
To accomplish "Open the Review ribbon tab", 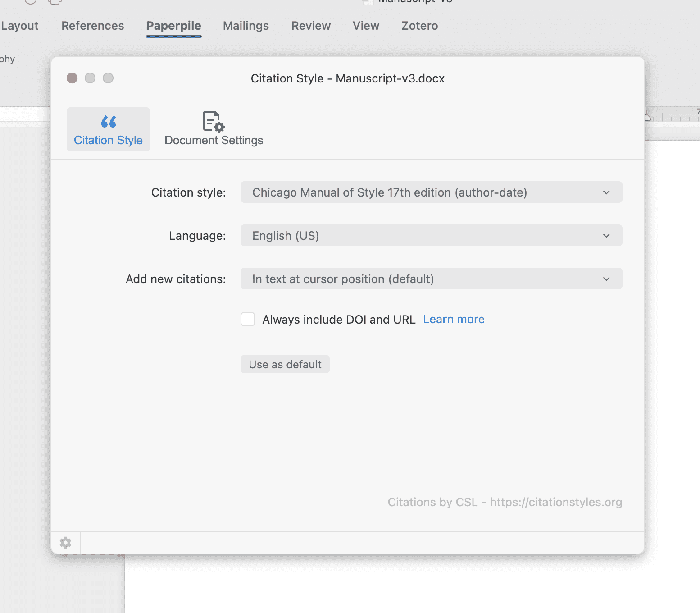I will coord(311,26).
